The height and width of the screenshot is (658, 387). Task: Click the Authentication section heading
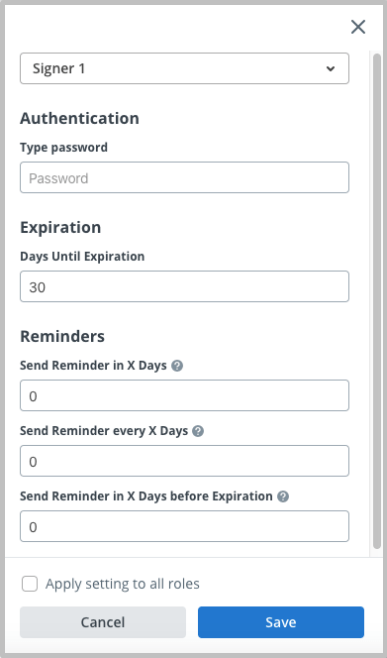click(80, 118)
